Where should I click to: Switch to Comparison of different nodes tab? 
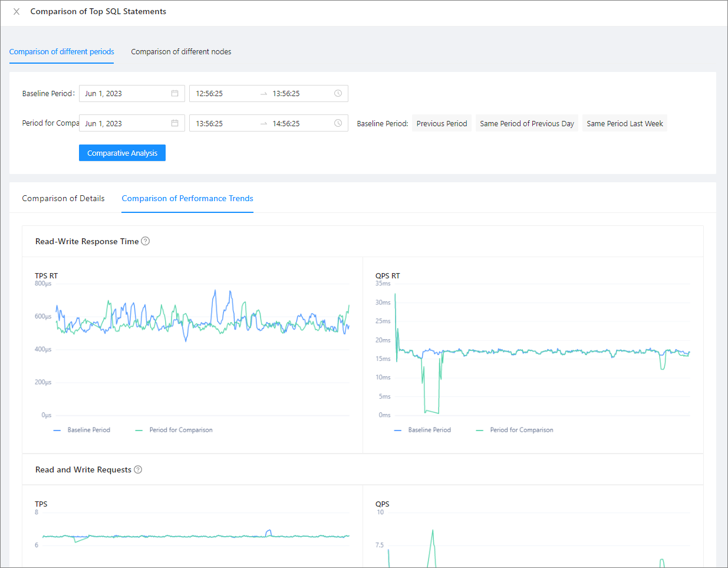click(x=181, y=52)
